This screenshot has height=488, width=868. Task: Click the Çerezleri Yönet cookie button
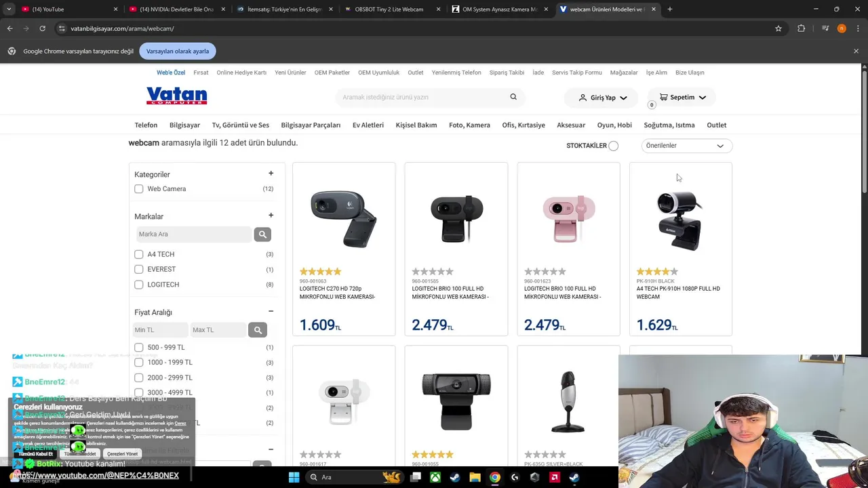122,453
